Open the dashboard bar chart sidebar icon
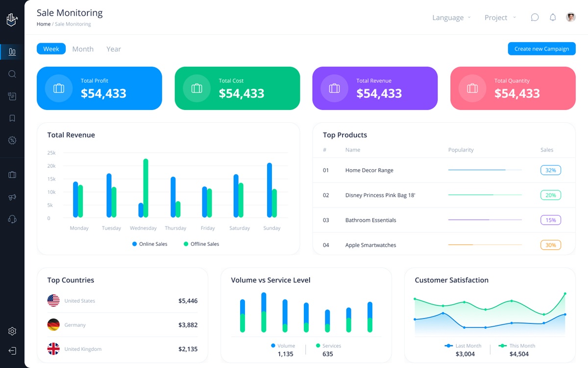Screen dimensions: 588x368 coord(12,52)
